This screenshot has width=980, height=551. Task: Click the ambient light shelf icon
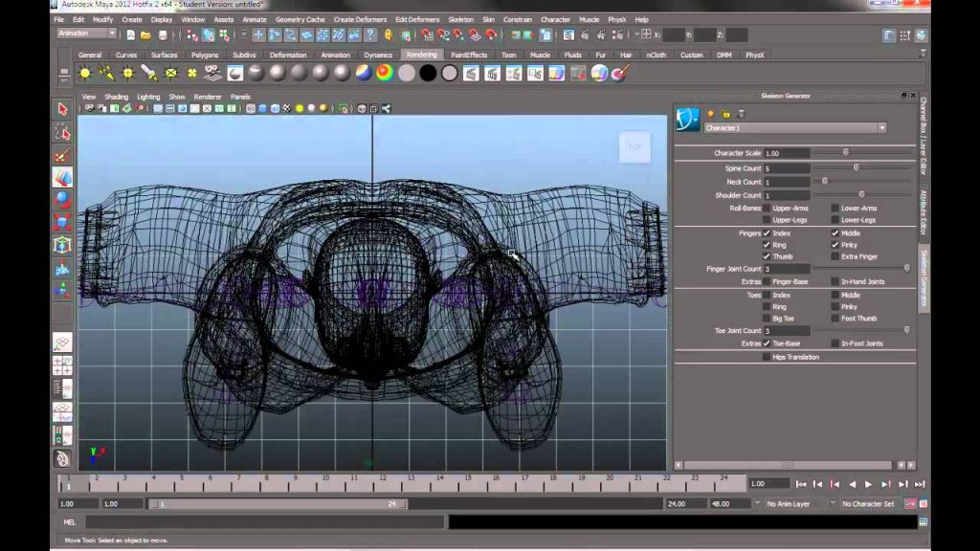point(85,73)
